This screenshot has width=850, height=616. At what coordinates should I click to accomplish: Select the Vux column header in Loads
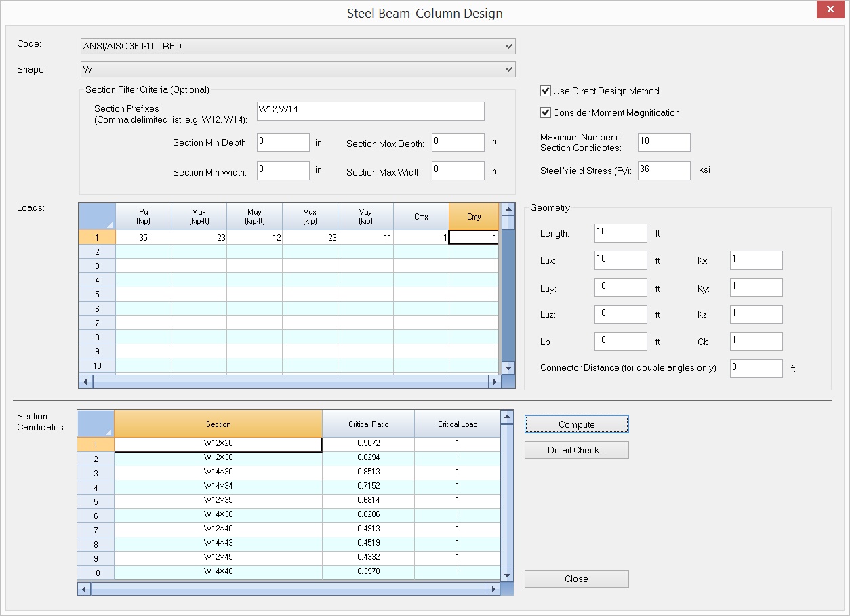[x=310, y=216]
